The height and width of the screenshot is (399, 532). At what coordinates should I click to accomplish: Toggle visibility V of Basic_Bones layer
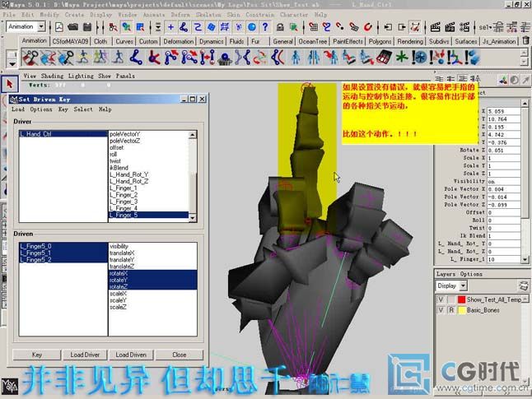point(441,310)
